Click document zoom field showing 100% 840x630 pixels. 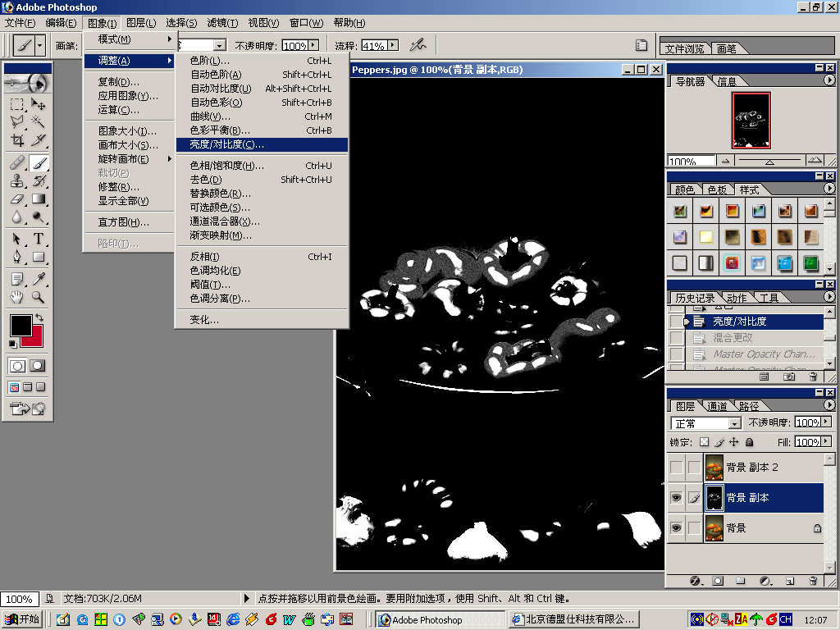click(20, 599)
